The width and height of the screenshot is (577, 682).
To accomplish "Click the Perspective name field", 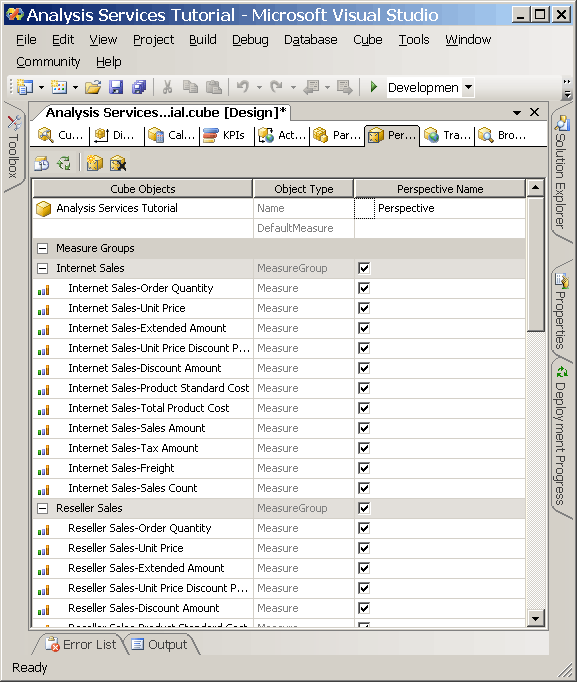I will 450,208.
